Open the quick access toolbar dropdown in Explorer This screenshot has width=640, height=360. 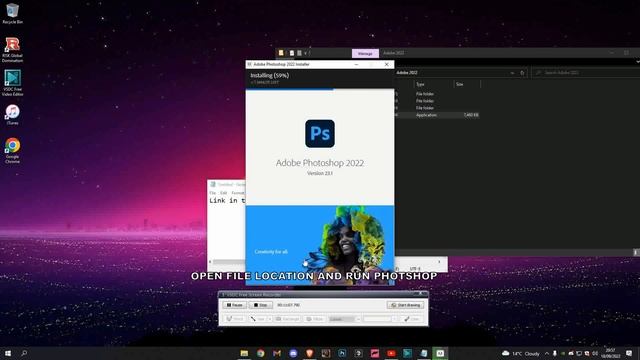305,53
